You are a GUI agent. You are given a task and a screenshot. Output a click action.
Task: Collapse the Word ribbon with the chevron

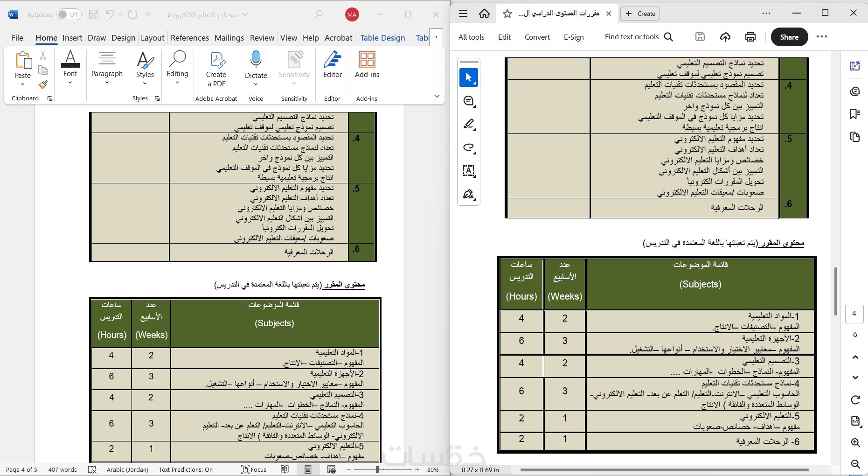(437, 96)
